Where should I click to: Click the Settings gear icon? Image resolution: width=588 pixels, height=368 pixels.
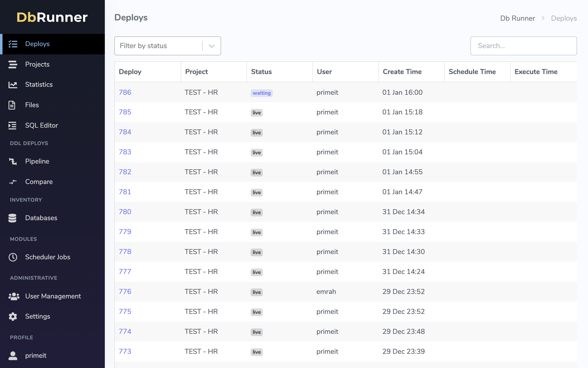click(x=13, y=316)
